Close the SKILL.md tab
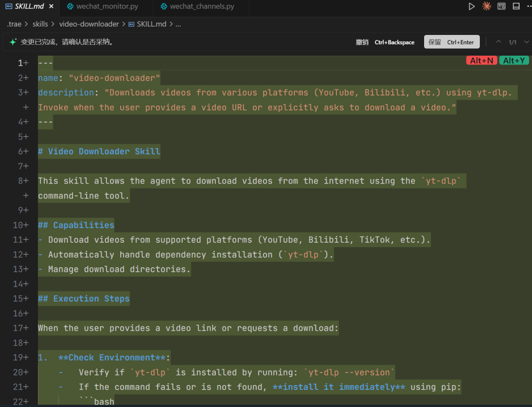 coord(51,6)
